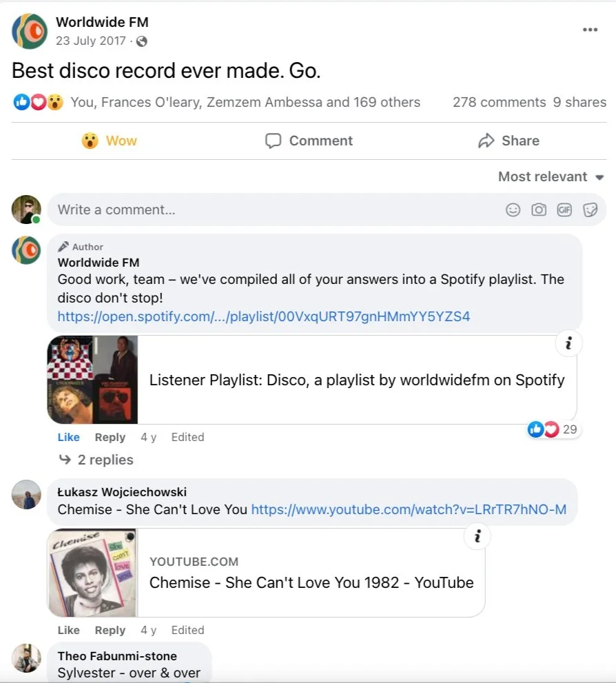Focus the Write a comment field
The image size is (616, 683).
pyautogui.click(x=278, y=210)
